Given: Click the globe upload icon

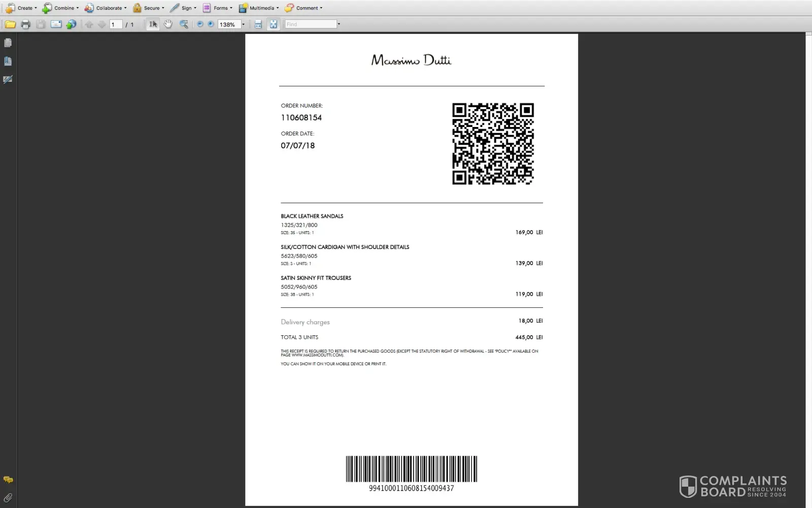Looking at the screenshot, I should [x=71, y=24].
